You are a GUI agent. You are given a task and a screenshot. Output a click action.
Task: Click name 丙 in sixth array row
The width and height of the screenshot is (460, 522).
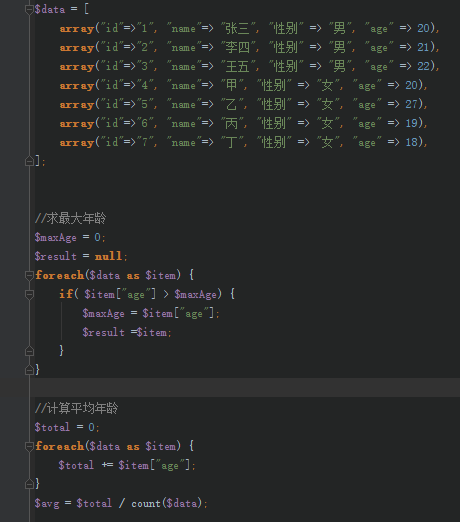[x=231, y=124]
